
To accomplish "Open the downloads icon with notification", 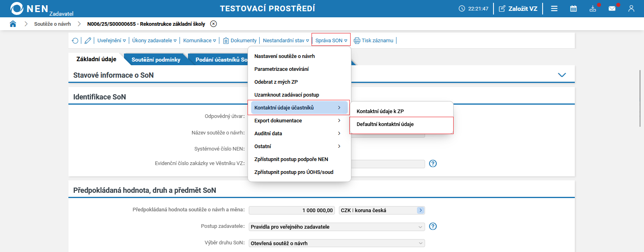I will (x=593, y=8).
